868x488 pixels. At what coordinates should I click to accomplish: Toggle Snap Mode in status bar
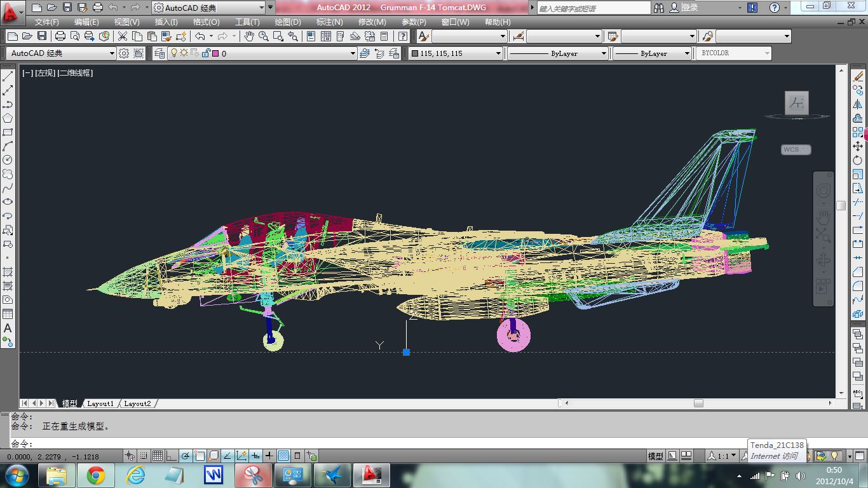[144, 456]
